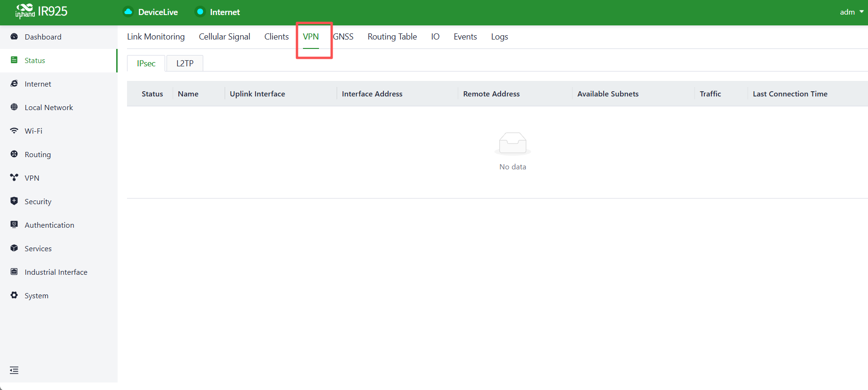Image resolution: width=868 pixels, height=390 pixels.
Task: Click Uplink Interface column header
Action: (x=257, y=94)
